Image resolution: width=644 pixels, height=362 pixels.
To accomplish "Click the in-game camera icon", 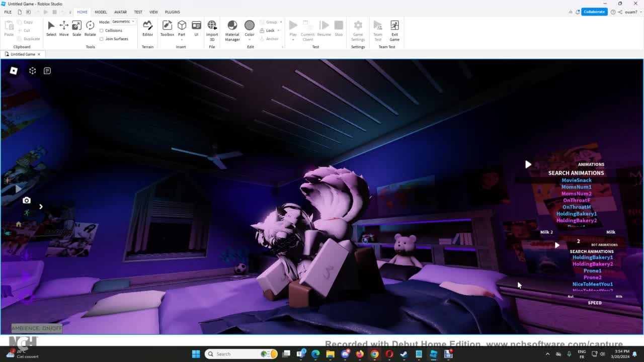I will point(27,201).
